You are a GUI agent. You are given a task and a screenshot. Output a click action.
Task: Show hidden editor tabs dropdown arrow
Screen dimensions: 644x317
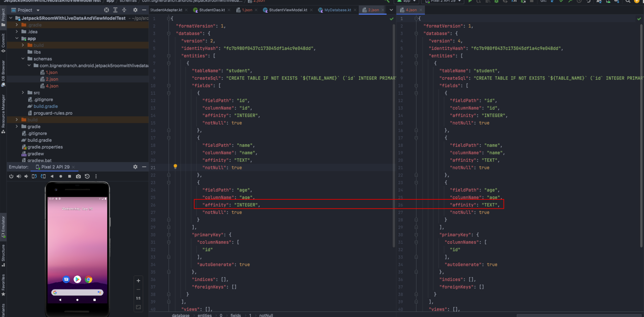391,10
